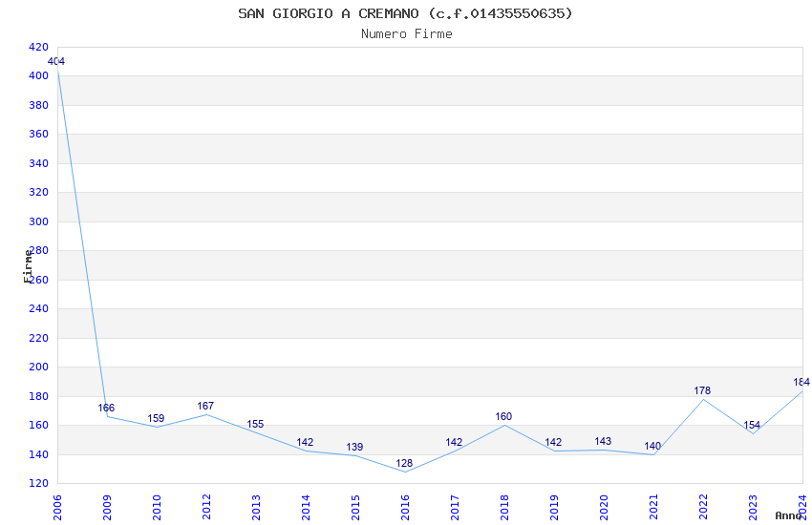
Task: Click data label 178 for year 2022
Action: coord(702,390)
